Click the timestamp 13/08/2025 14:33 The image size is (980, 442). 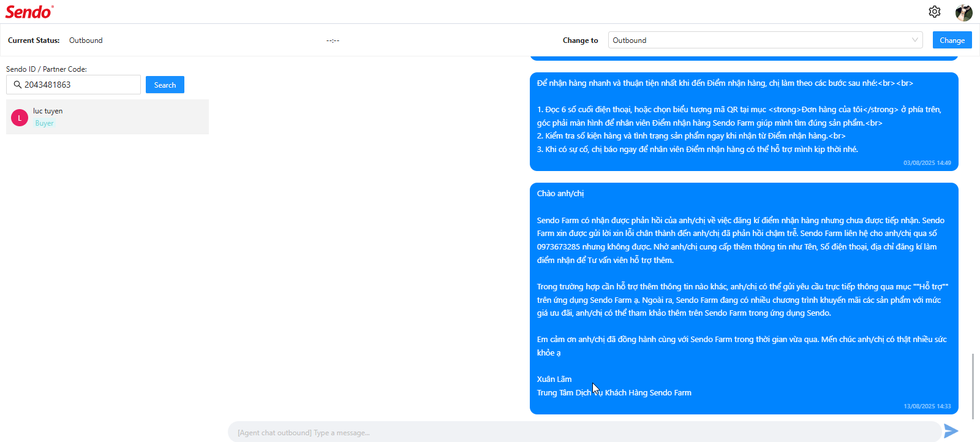pyautogui.click(x=927, y=406)
